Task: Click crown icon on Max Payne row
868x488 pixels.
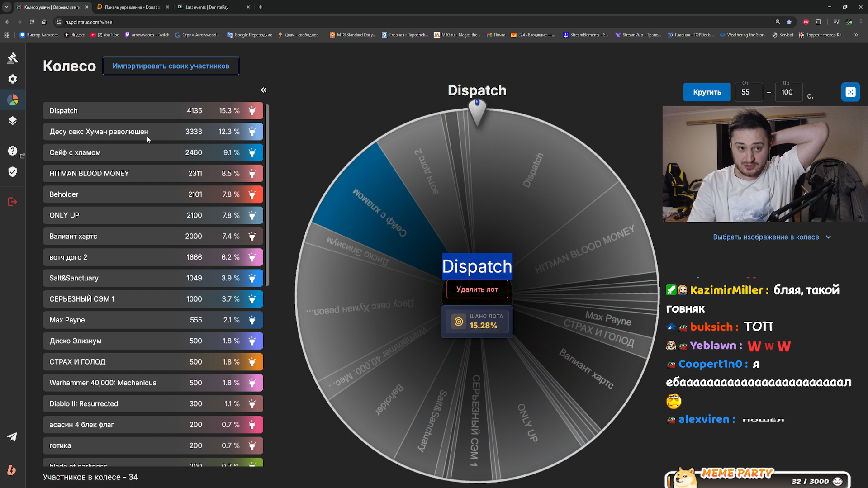Action: point(252,320)
